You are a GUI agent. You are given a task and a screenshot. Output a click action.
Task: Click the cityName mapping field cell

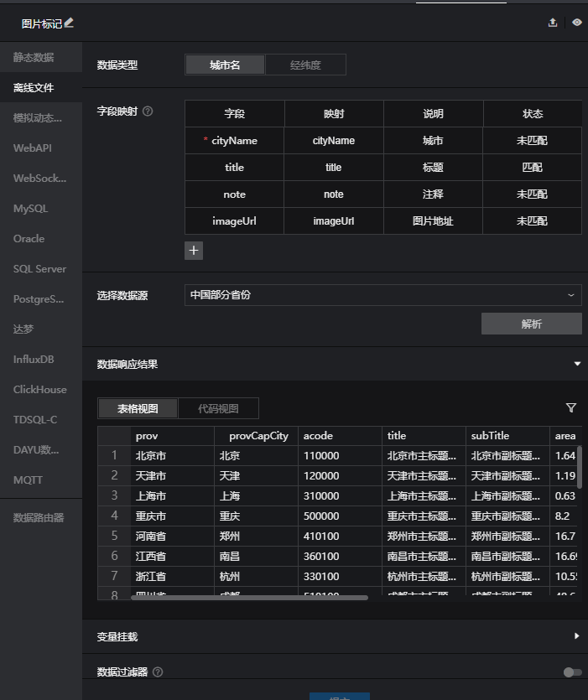pos(334,141)
